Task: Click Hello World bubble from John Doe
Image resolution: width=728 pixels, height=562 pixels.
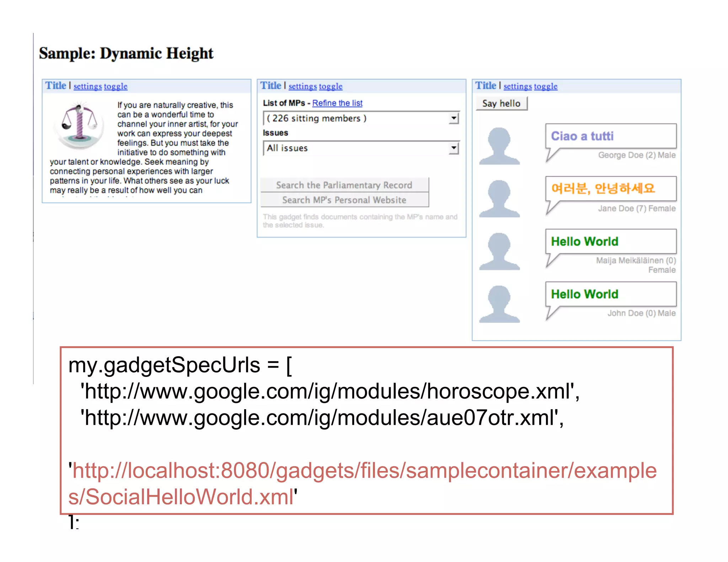Action: [x=610, y=294]
